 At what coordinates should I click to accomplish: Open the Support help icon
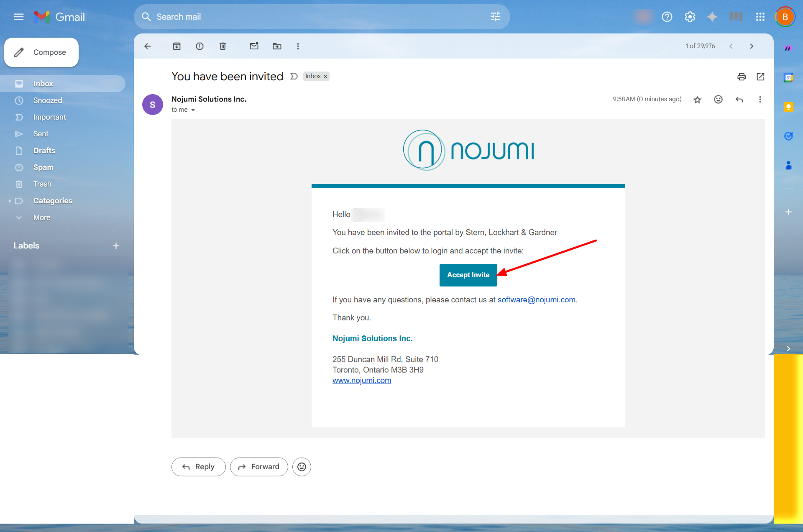click(x=667, y=17)
